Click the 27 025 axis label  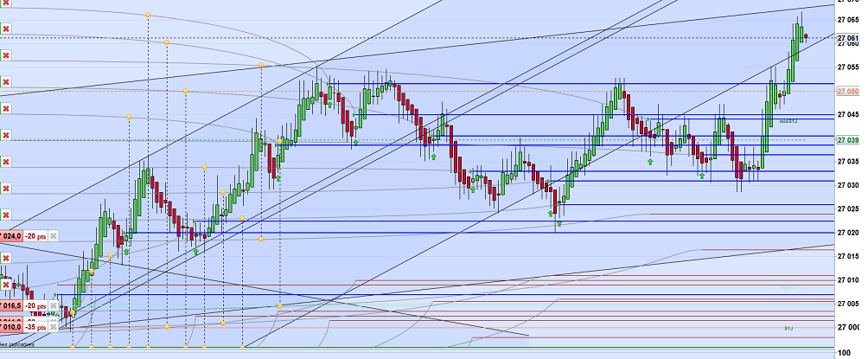point(849,208)
